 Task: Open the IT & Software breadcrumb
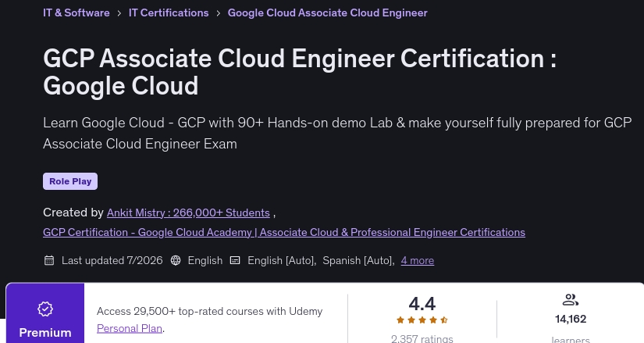76,13
